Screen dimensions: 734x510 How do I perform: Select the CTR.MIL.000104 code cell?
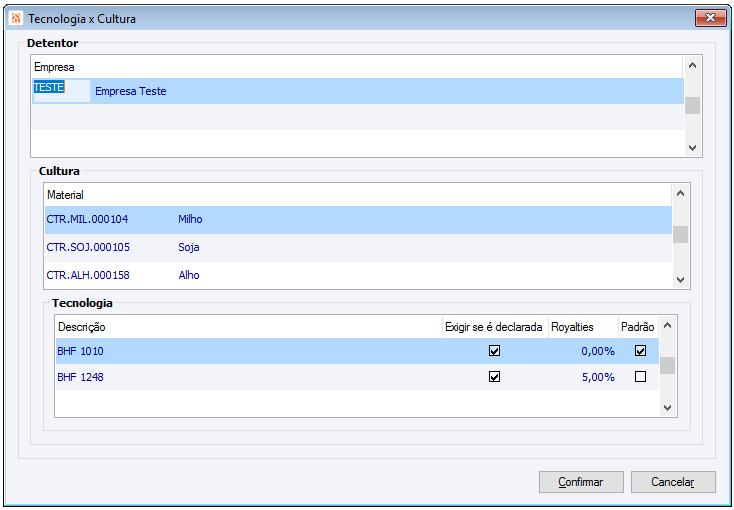pos(87,219)
